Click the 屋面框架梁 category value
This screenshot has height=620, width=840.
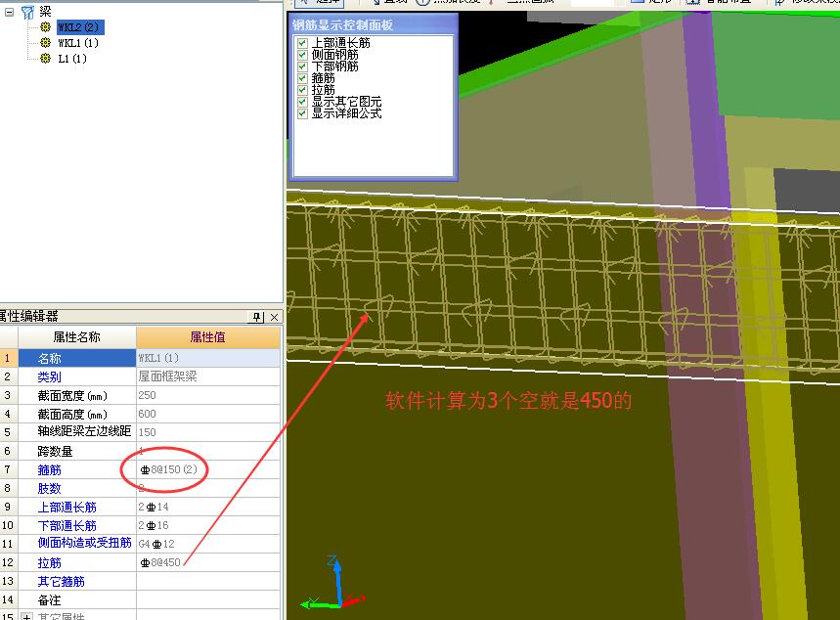tap(208, 376)
